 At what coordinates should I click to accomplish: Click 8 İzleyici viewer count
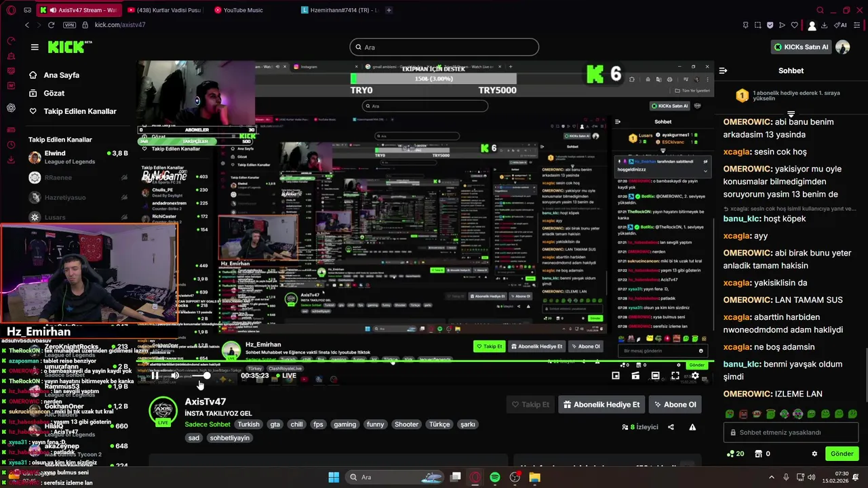click(639, 427)
